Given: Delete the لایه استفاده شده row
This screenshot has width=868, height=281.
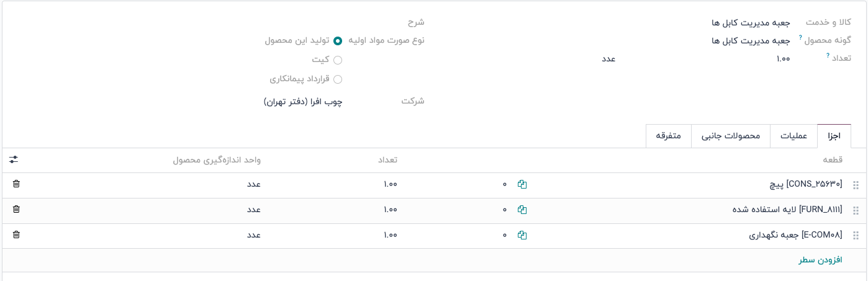Looking at the screenshot, I should point(16,210).
